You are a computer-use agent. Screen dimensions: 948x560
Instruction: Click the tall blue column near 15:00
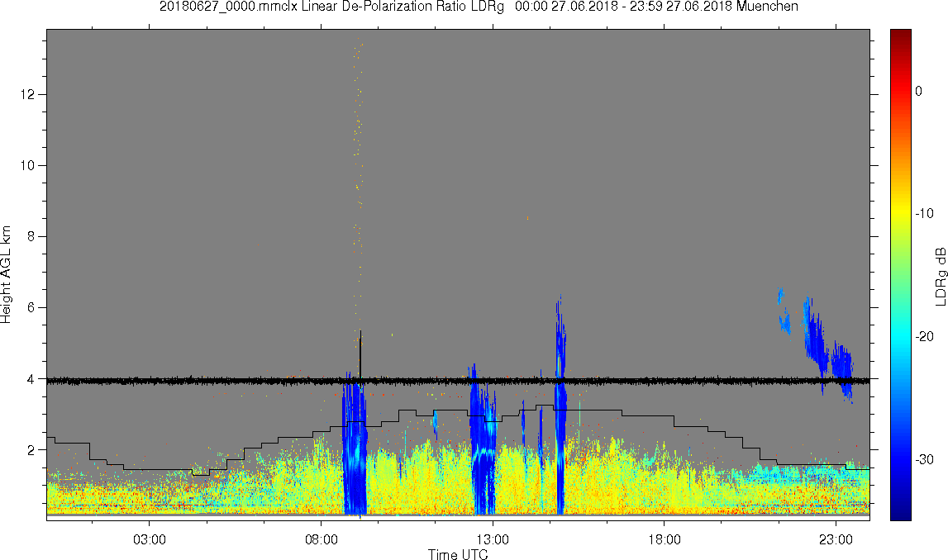click(x=560, y=405)
